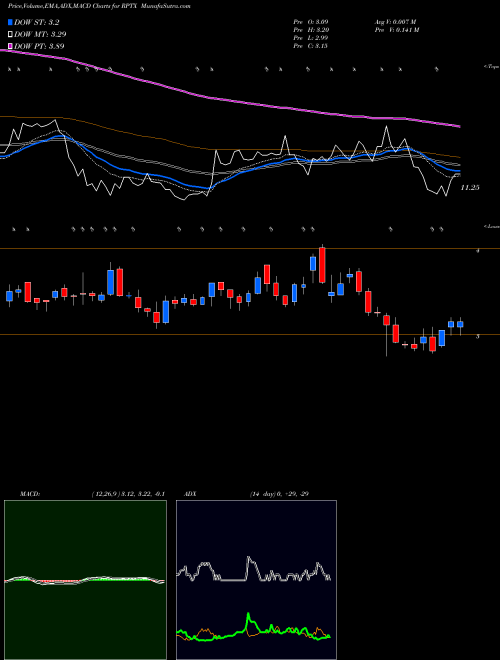Click the 'Pre H: 3.20' value
The height and width of the screenshot is (660, 500).
coord(311,30)
